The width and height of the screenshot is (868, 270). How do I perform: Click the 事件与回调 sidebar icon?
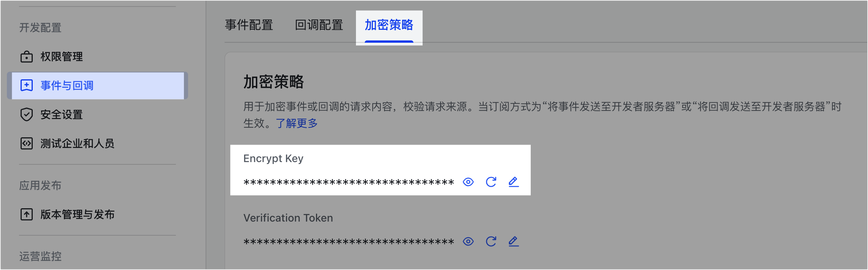(27, 85)
